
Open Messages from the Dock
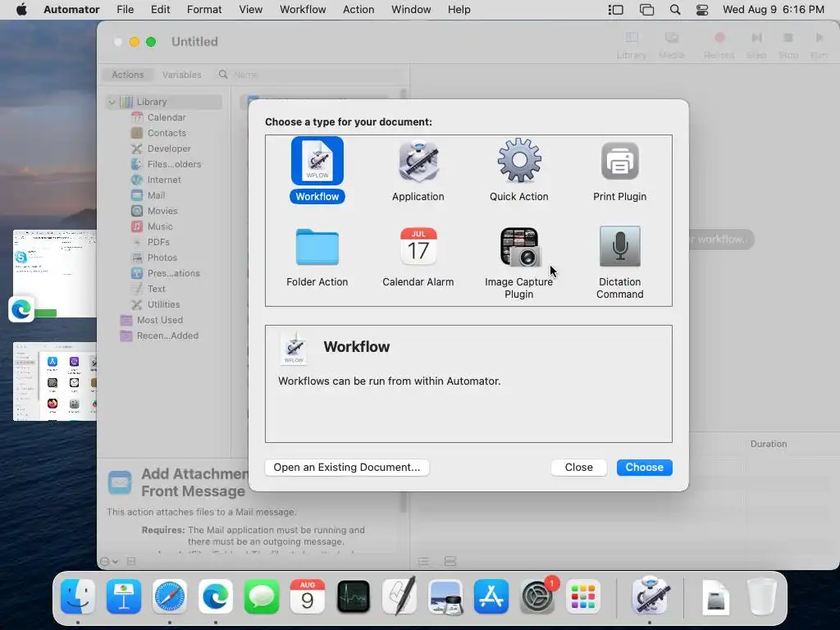click(x=262, y=597)
